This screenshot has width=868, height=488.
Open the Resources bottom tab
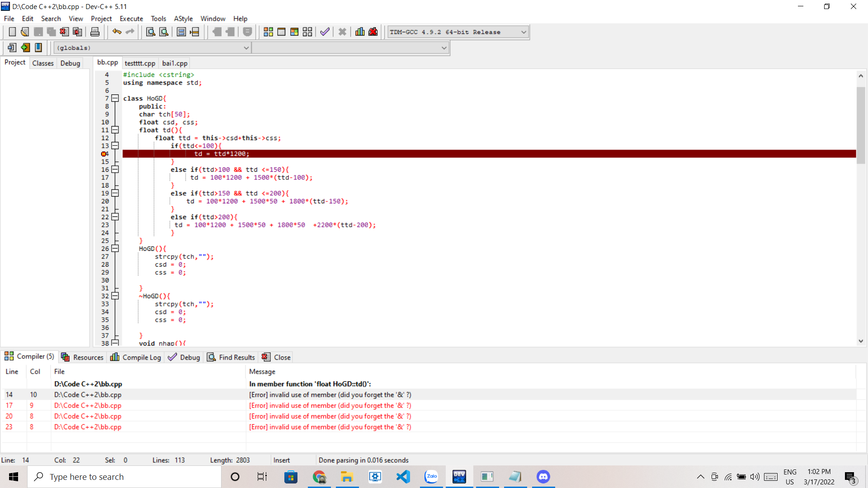coord(82,357)
